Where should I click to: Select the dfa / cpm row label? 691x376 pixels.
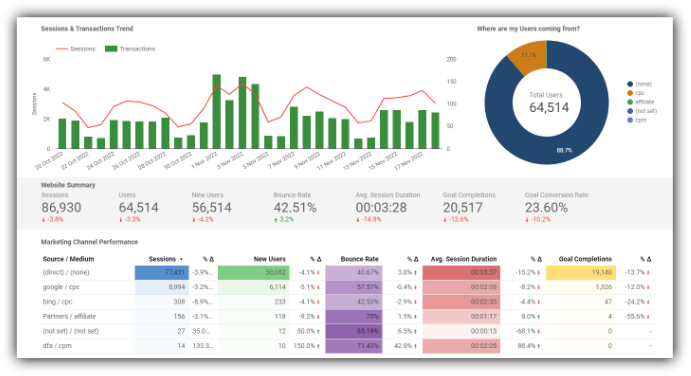pos(57,346)
